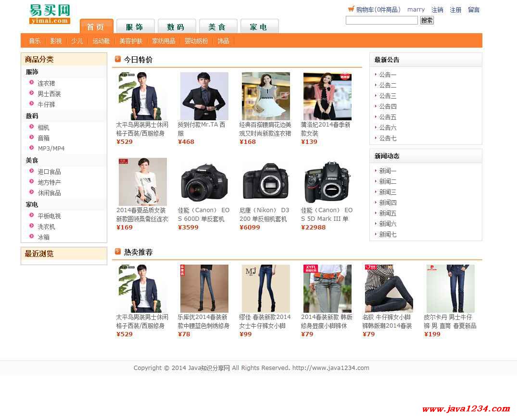Switch to the 数码 tab
Image resolution: width=517 pixels, height=420 pixels.
coord(176,27)
